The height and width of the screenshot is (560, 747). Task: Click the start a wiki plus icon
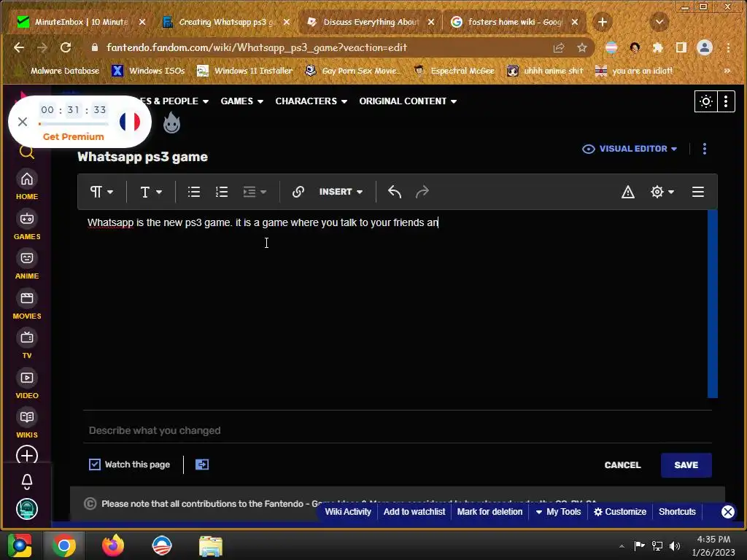[x=27, y=455]
